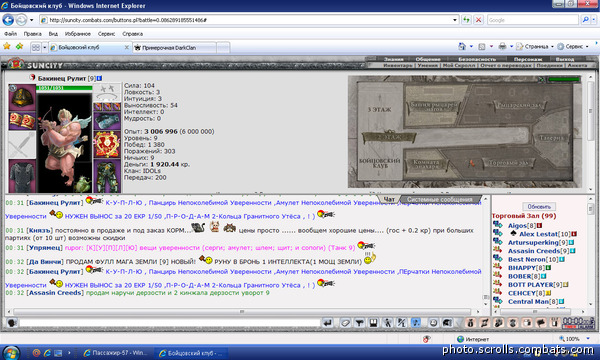Open browser Файл menu
The height and width of the screenshot is (360, 600).
click(x=10, y=34)
